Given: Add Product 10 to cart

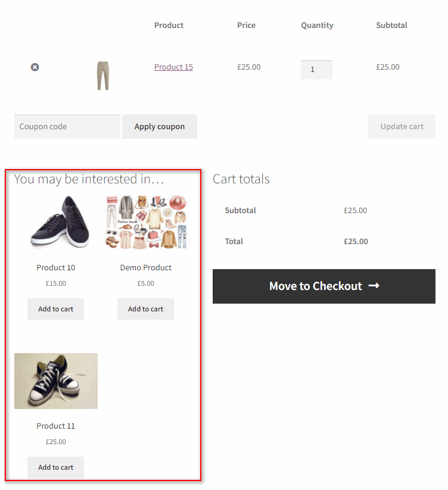Looking at the screenshot, I should pyautogui.click(x=56, y=309).
